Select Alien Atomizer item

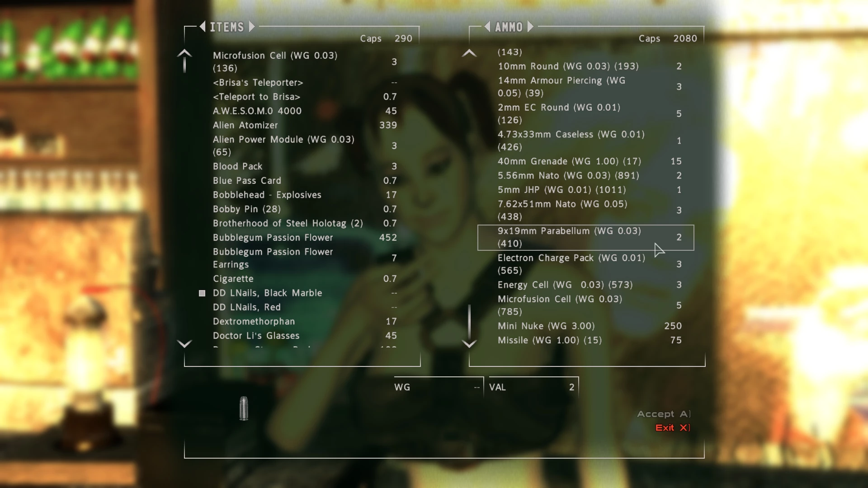[305, 125]
